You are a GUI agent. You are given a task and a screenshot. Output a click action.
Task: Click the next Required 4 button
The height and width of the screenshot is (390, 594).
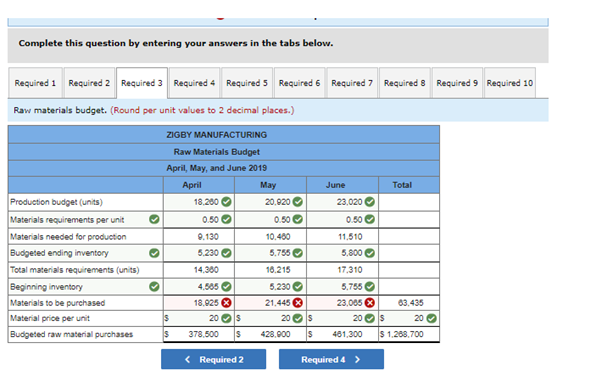coord(331,359)
